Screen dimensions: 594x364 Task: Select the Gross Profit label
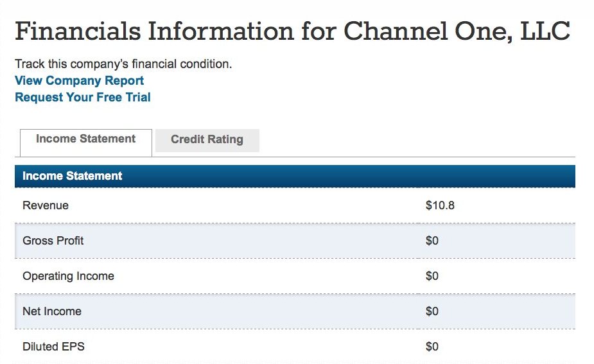53,241
